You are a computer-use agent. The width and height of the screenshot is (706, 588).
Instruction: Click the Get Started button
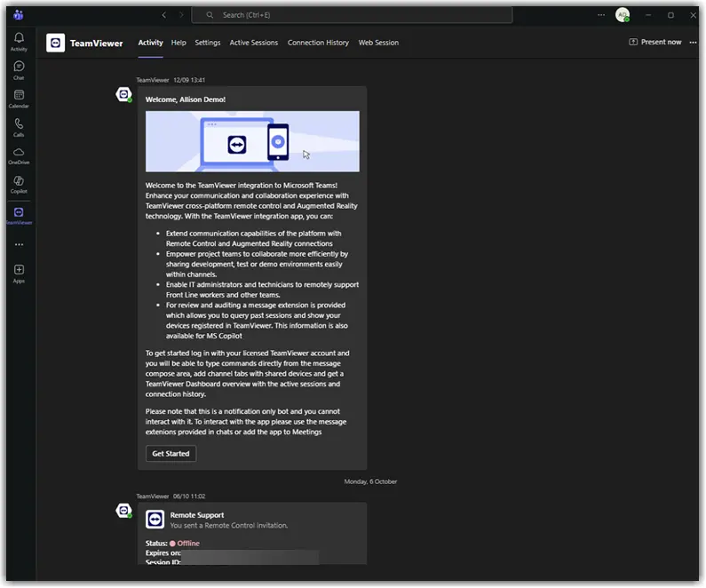(171, 453)
